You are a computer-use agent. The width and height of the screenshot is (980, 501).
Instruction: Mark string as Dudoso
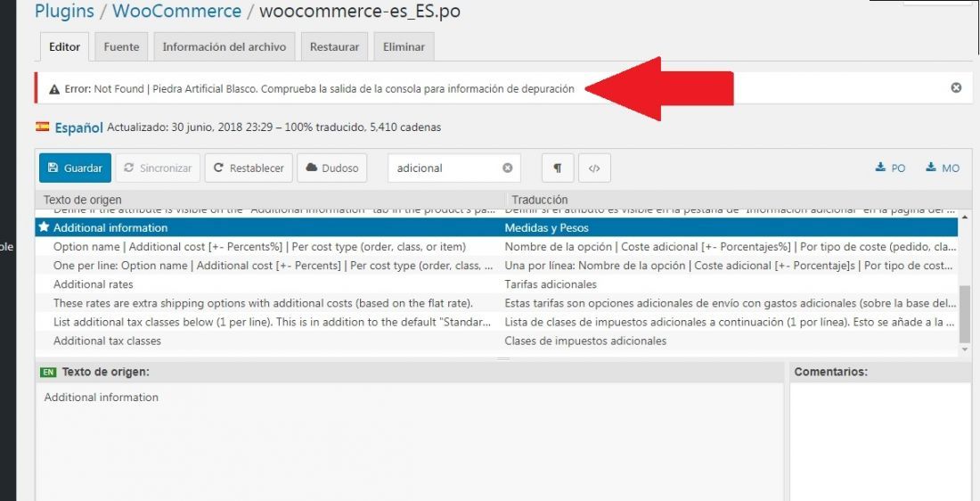[x=332, y=168]
